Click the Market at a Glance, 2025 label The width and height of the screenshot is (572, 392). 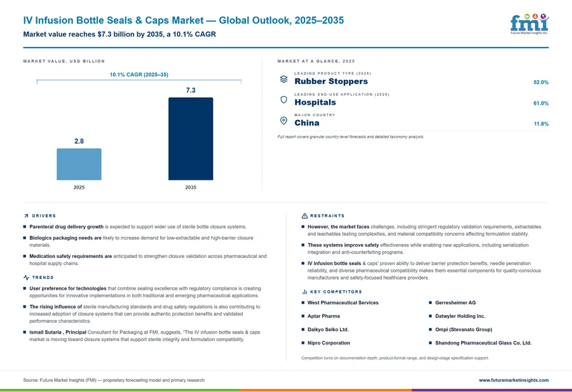[x=316, y=61]
